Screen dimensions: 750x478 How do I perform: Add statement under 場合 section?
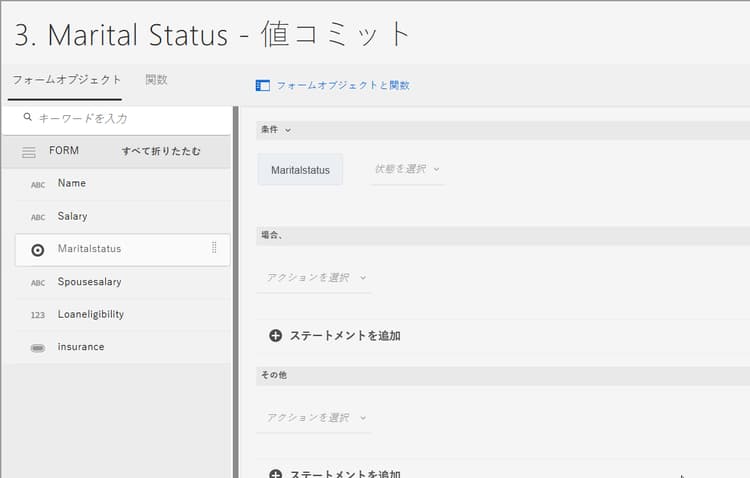(335, 335)
